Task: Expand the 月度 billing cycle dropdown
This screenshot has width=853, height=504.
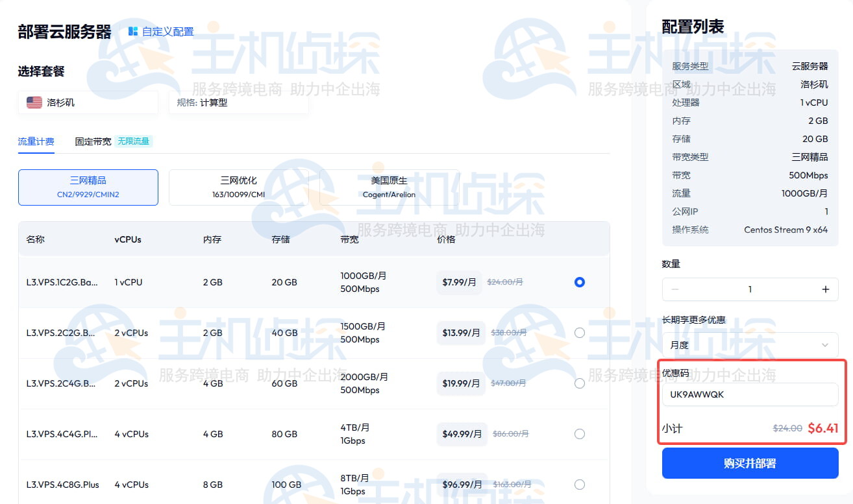Action: point(750,345)
